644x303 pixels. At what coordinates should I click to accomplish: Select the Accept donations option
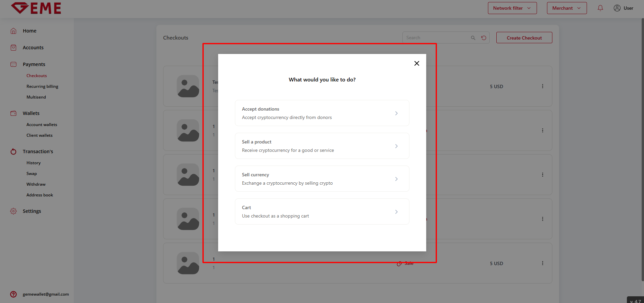tap(322, 113)
